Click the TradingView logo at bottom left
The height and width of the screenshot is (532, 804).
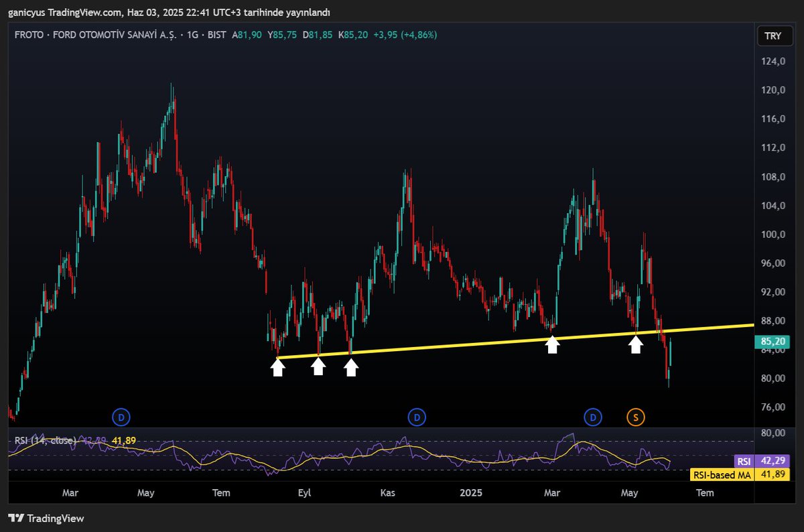(x=46, y=518)
